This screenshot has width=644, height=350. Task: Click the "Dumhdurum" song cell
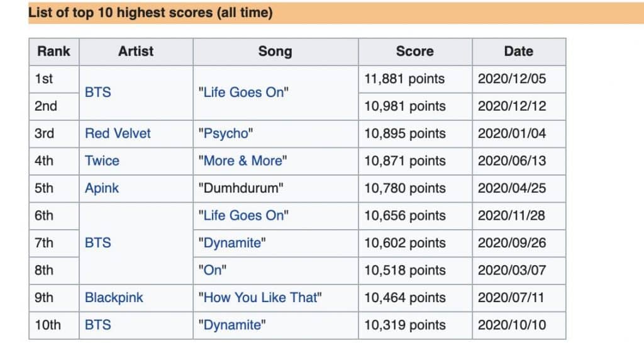coord(240,188)
